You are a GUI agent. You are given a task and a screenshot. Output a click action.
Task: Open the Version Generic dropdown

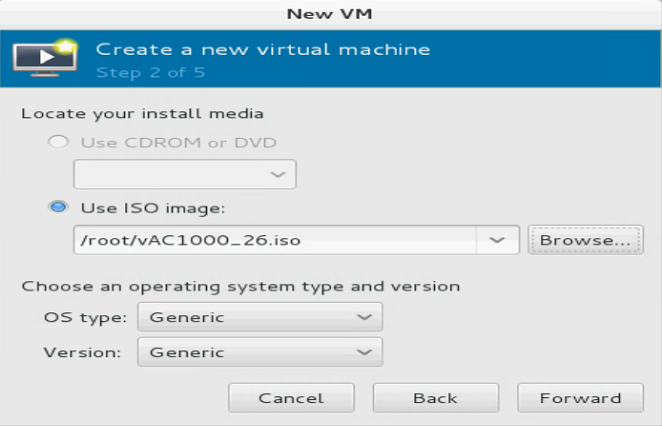260,352
